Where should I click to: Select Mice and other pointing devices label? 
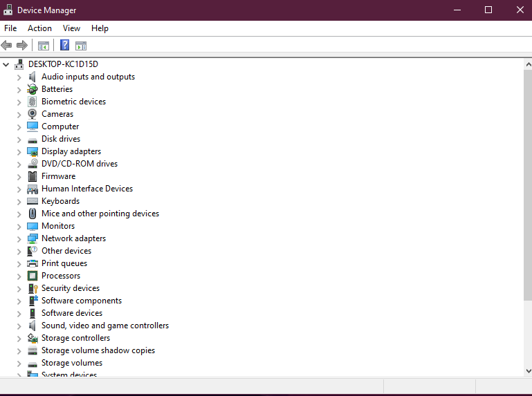click(x=100, y=214)
